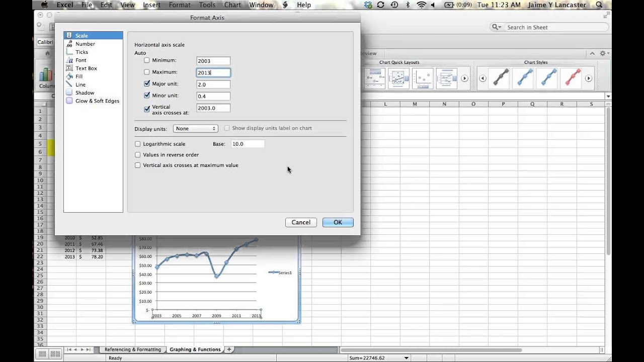The height and width of the screenshot is (362, 644).
Task: Open the ribbon gear settings menu
Action: point(604,53)
